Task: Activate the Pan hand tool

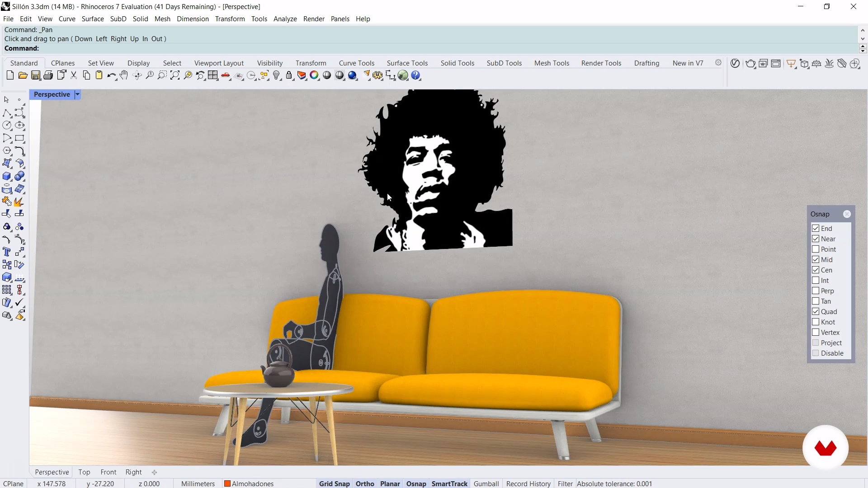Action: coord(124,75)
